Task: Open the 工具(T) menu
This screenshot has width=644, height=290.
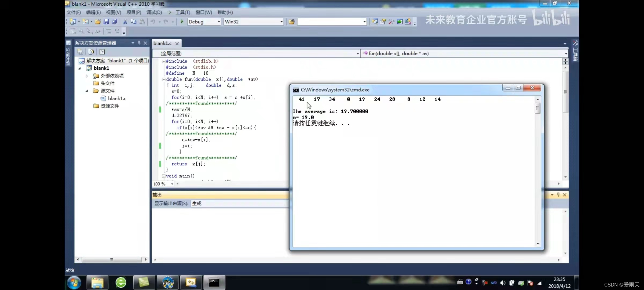Action: 183,12
